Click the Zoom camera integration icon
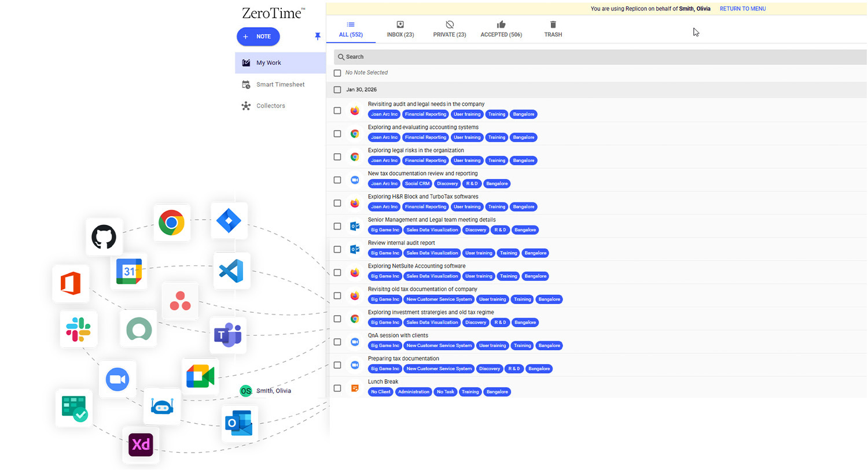Viewport: 868px width, 470px height. (x=117, y=379)
